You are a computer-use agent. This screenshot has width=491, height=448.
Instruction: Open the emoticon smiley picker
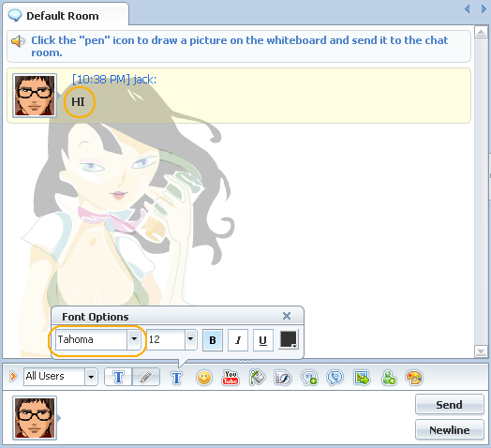click(204, 377)
